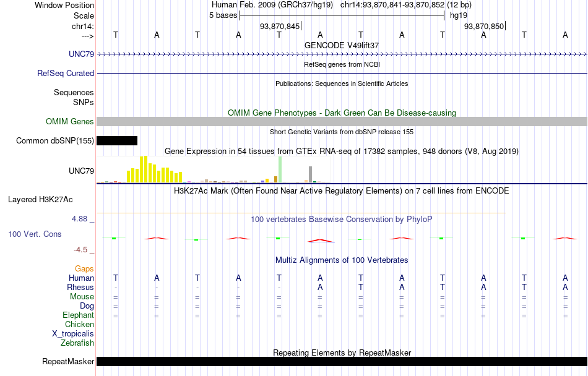Click the GTEx Gene Expression track title
Image resolution: width=588 pixels, height=376 pixels.
point(342,152)
